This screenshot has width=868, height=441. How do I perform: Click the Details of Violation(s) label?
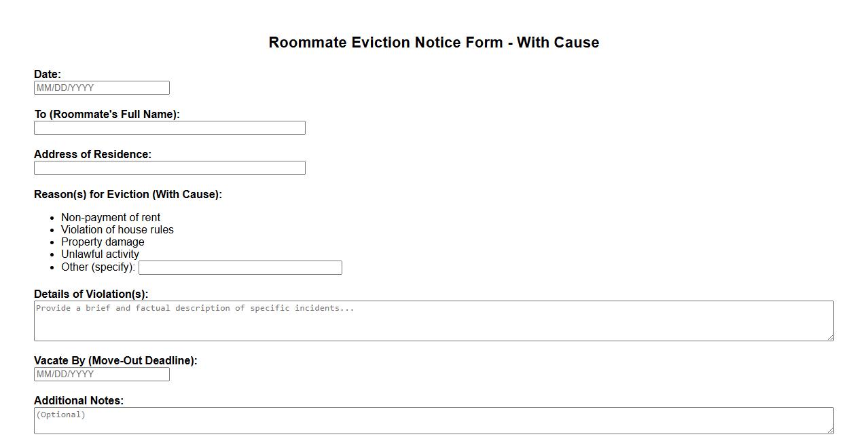tap(90, 294)
